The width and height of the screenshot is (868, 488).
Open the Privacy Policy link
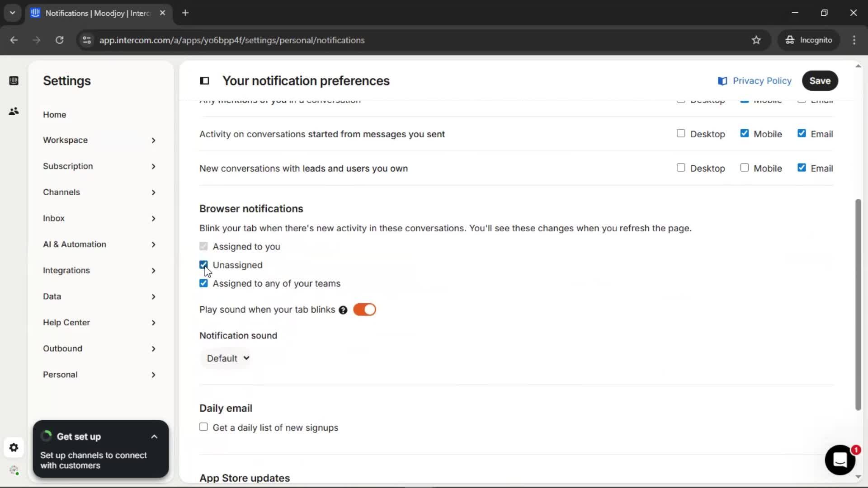(762, 81)
